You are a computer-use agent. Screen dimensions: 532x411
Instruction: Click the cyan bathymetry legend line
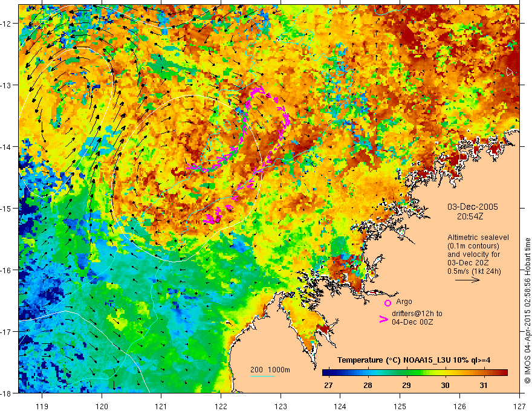coord(262,376)
